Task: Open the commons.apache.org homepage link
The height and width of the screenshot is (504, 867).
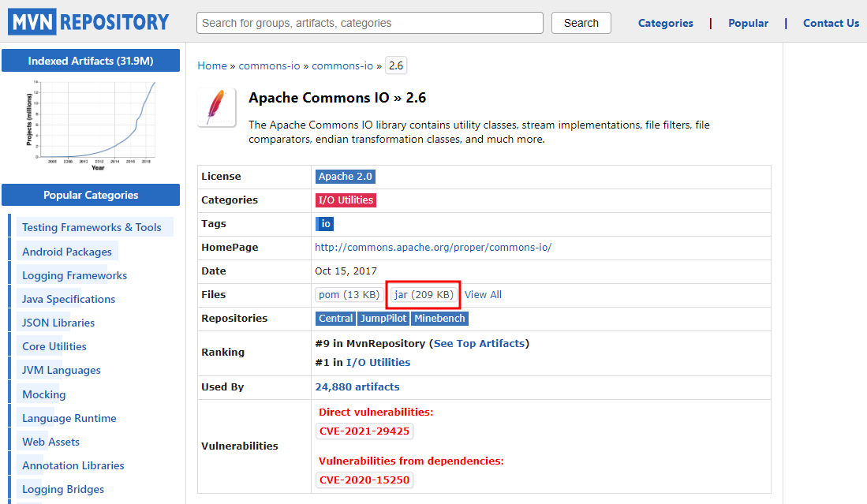Action: [433, 248]
